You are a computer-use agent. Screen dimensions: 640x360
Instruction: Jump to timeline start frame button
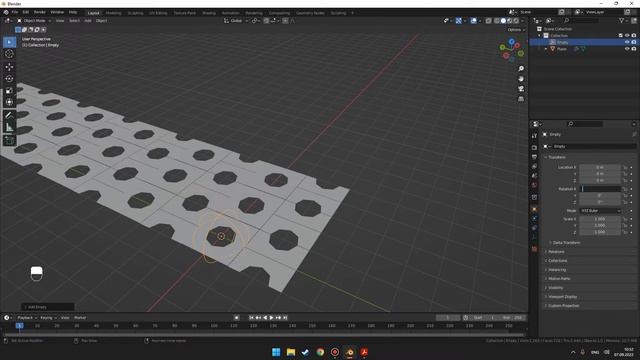point(251,318)
